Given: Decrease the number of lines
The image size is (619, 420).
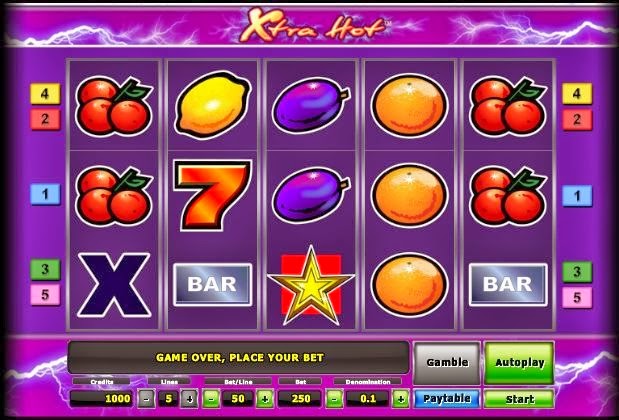Looking at the screenshot, I should (x=146, y=399).
